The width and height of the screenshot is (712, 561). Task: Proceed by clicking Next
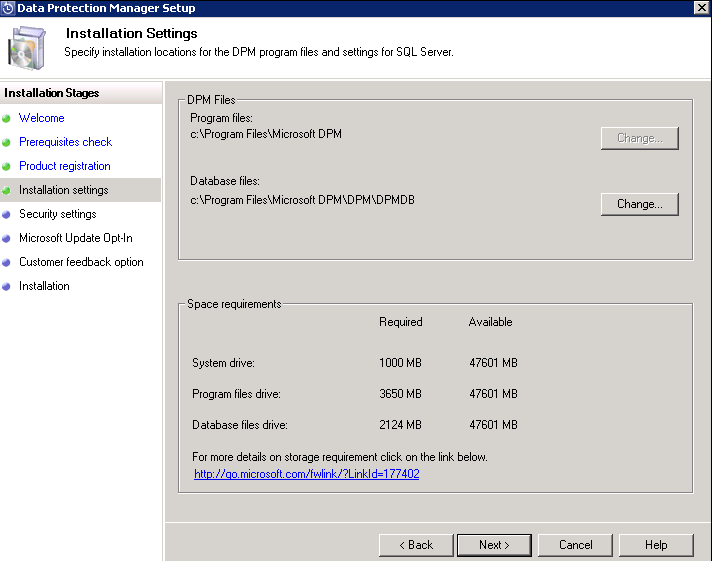tap(494, 545)
